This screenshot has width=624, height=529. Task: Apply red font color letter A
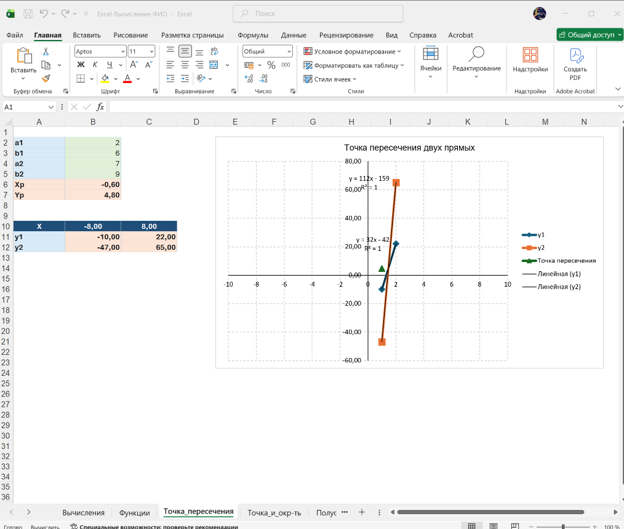(127, 79)
